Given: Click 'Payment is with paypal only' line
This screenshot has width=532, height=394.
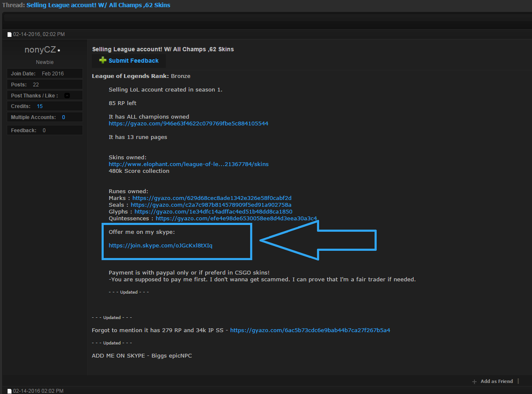Looking at the screenshot, I should [189, 273].
